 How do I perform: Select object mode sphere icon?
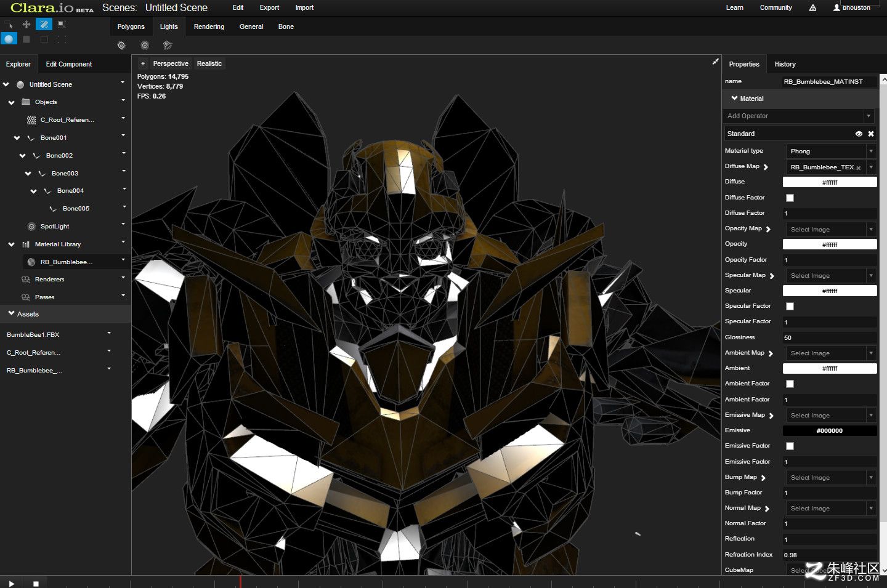[9, 39]
